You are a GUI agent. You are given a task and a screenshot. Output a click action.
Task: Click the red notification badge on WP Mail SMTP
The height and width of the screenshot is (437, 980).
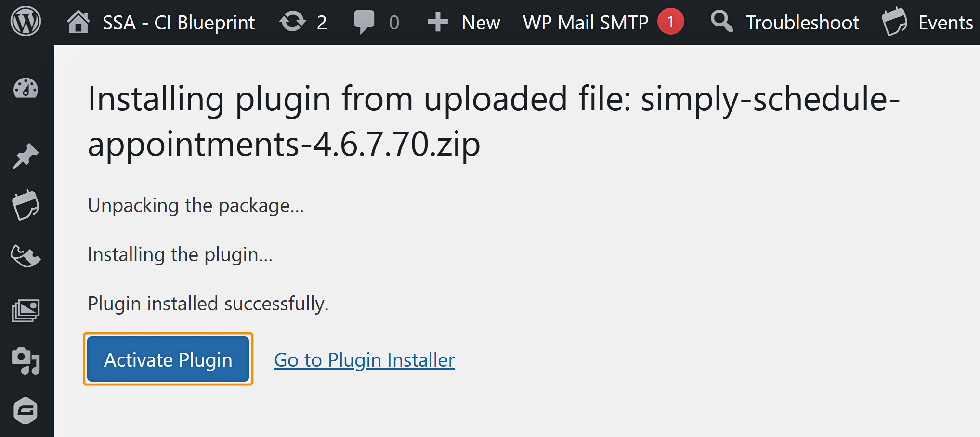671,21
